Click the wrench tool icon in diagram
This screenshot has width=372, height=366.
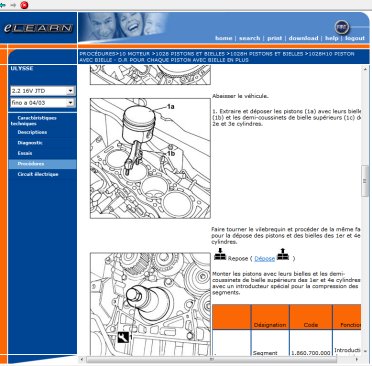123,337
